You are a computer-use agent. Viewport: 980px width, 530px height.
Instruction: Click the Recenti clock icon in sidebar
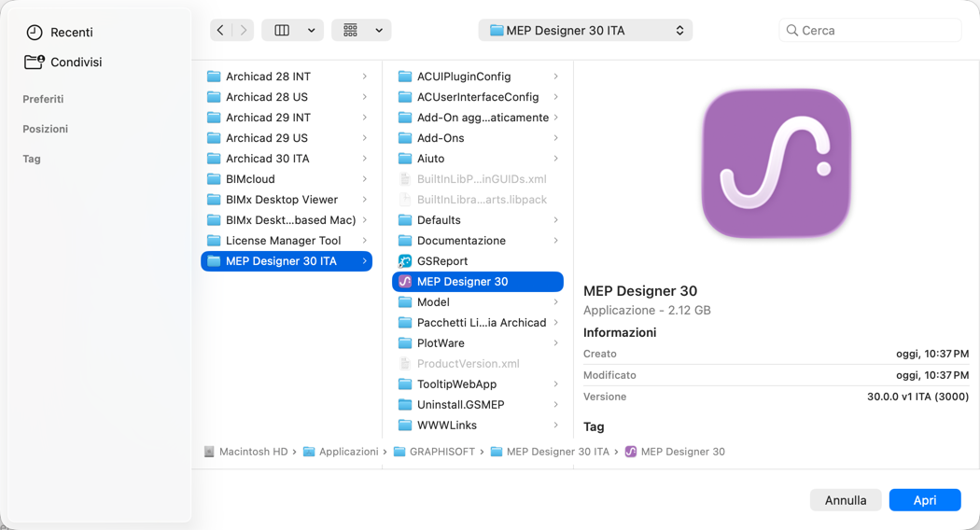(35, 33)
